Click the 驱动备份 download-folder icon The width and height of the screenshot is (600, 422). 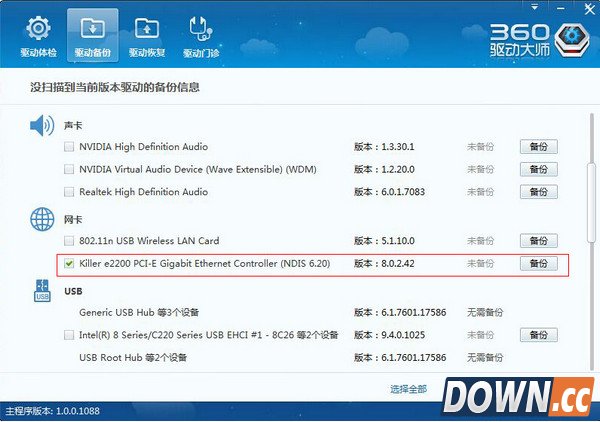point(92,29)
